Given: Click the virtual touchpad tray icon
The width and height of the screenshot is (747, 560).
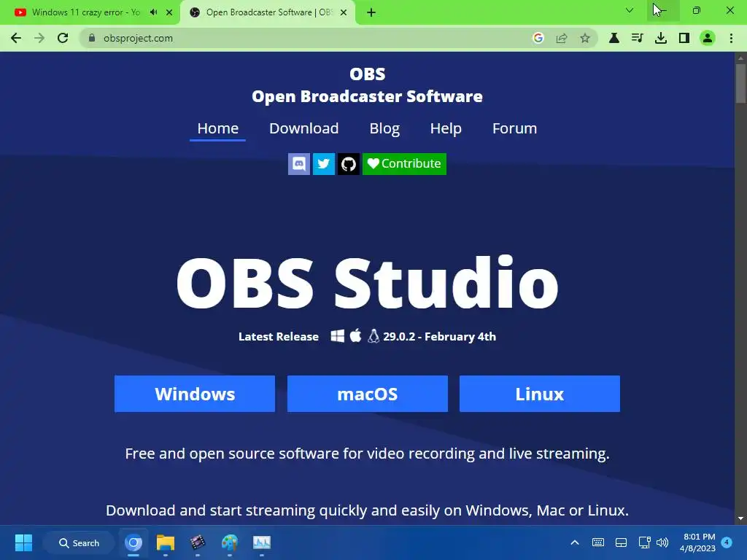Looking at the screenshot, I should pos(622,542).
